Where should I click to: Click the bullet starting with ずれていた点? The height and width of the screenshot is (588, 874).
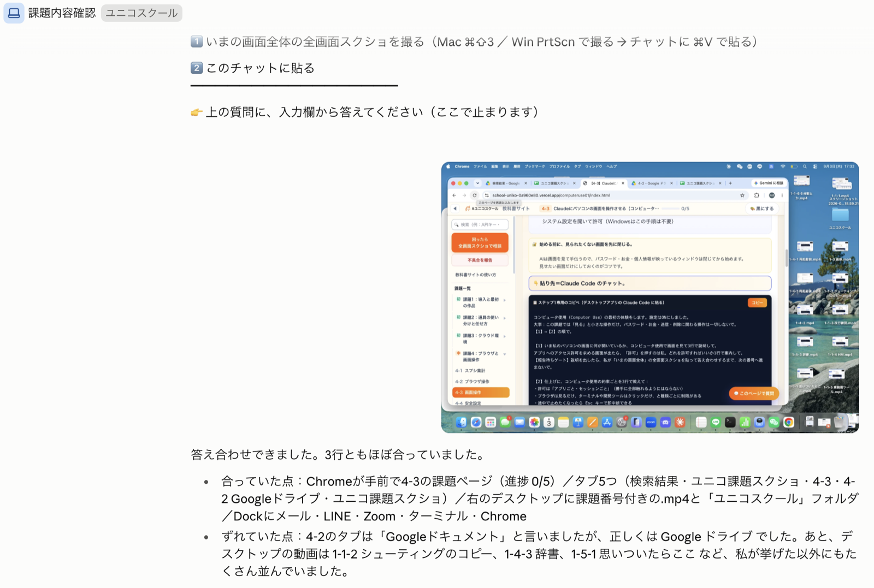(540, 554)
